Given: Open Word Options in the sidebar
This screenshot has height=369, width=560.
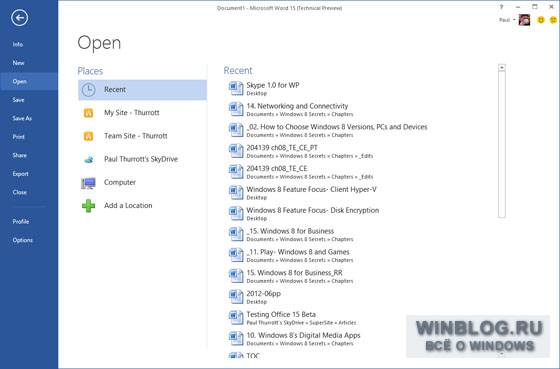Looking at the screenshot, I should point(22,240).
